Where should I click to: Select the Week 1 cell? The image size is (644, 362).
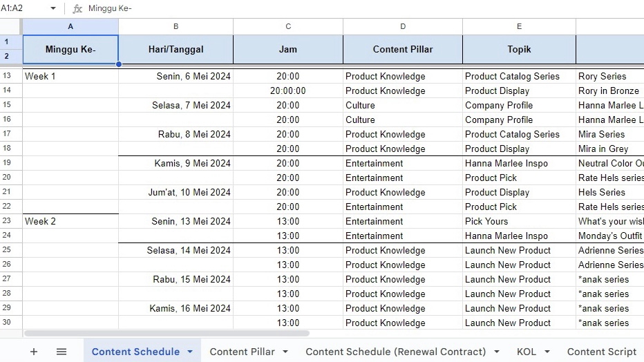pos(70,77)
